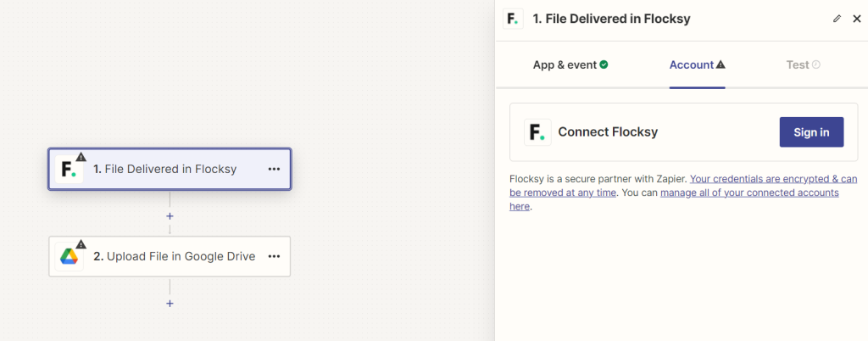
Task: Click the Flocksy logo in panel header
Action: pyautogui.click(x=513, y=18)
